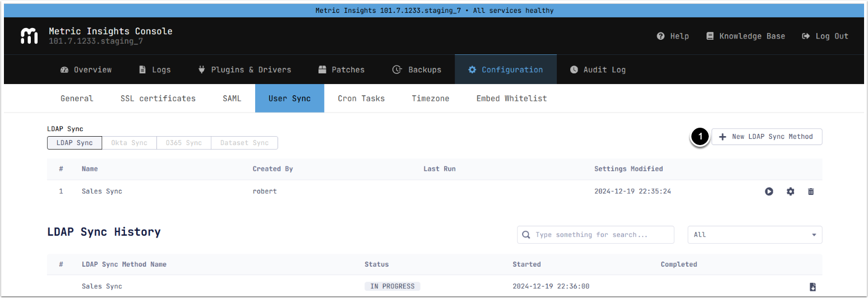Select the Dataset Sync toggle option
The height and width of the screenshot is (298, 868).
[244, 143]
